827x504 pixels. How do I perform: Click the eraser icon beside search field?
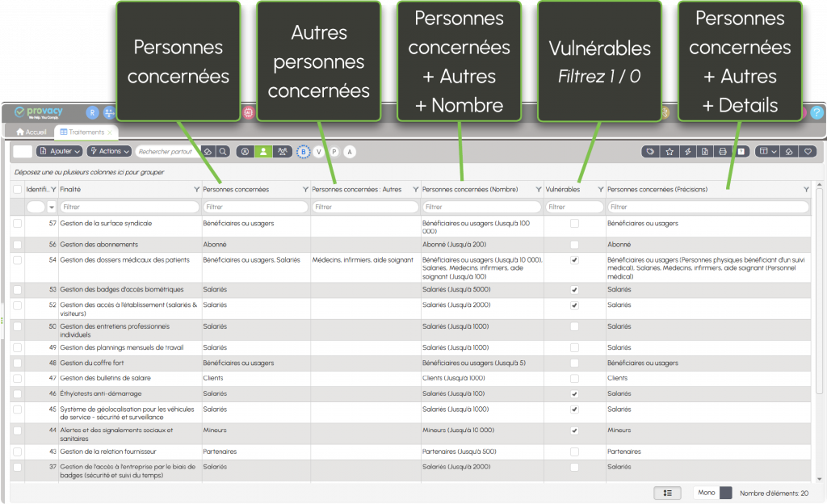(x=207, y=151)
